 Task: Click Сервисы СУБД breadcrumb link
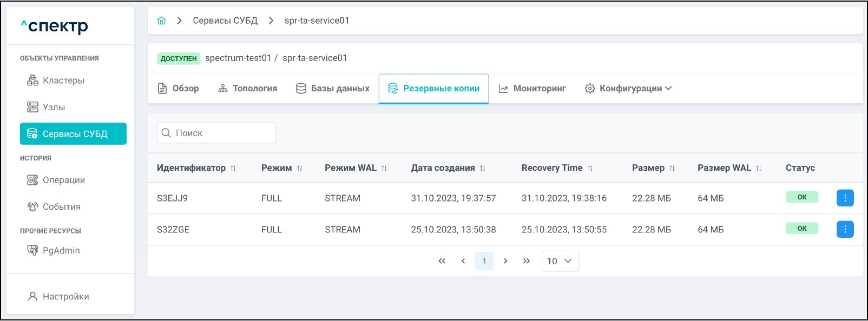tap(225, 21)
